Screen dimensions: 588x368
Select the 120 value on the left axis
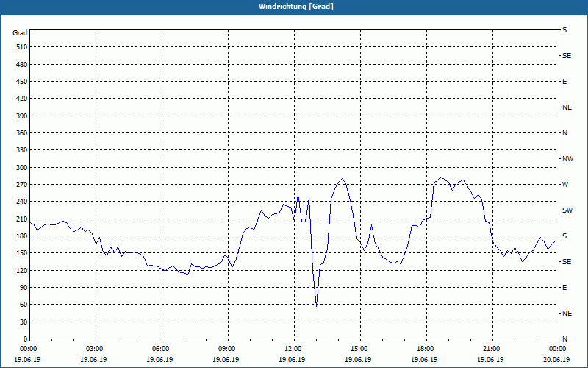click(x=22, y=270)
